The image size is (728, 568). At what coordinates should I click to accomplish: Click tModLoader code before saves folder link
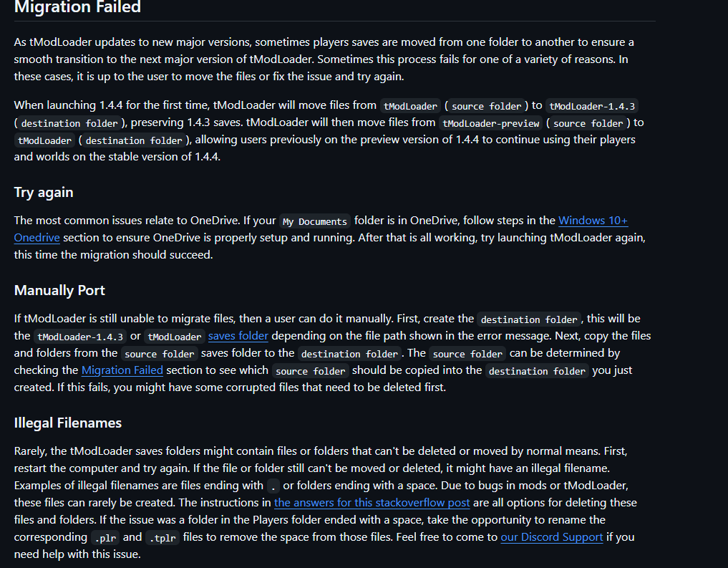click(x=175, y=337)
